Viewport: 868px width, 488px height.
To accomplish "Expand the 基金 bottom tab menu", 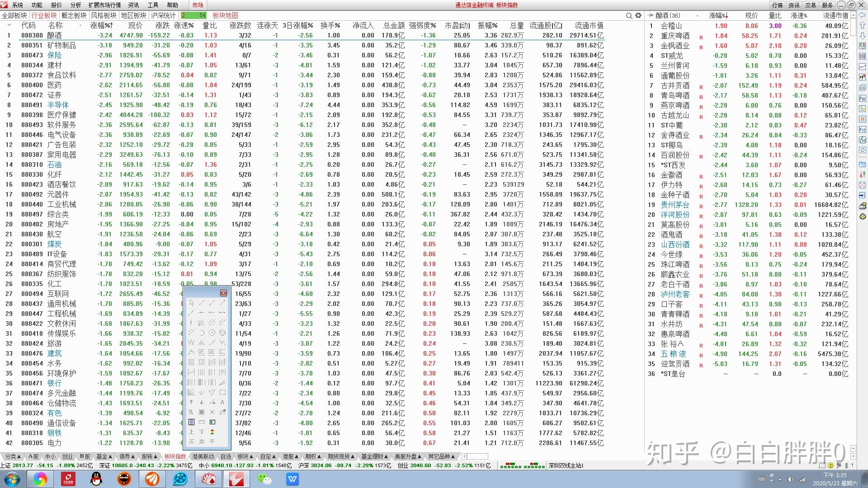I will (x=104, y=456).
